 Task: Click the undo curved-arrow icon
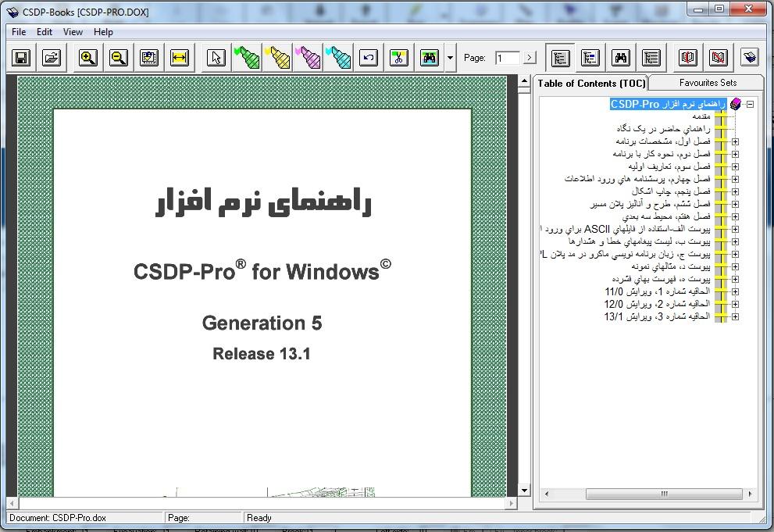pyautogui.click(x=368, y=59)
